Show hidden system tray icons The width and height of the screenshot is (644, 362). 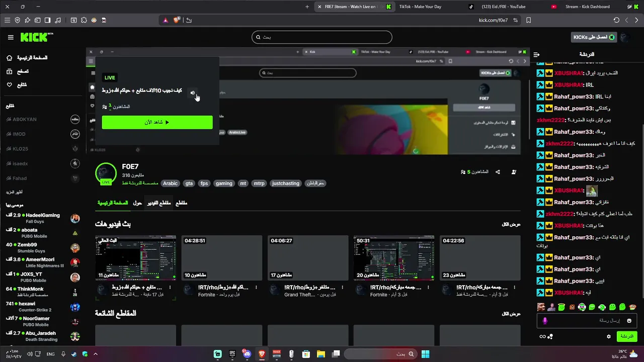(95, 354)
